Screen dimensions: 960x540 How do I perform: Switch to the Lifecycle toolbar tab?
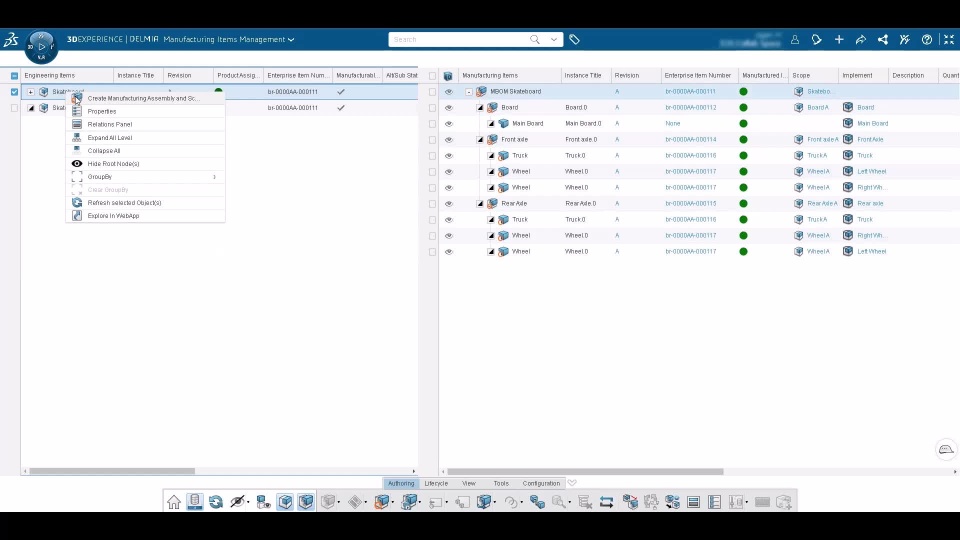pyautogui.click(x=437, y=483)
